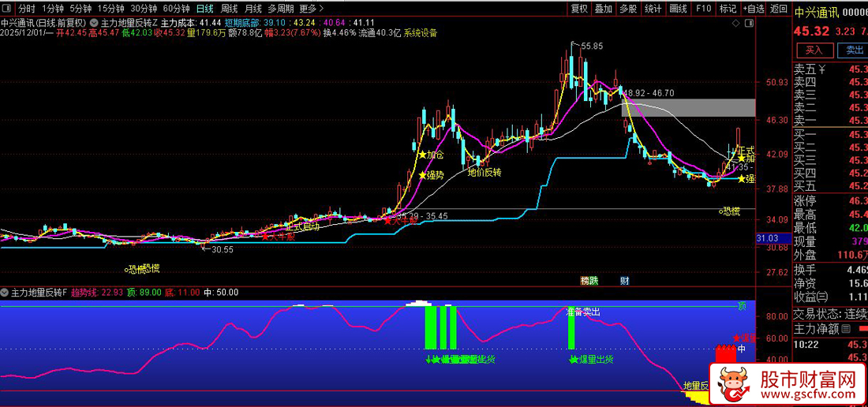
Task: Click the 交易状态 status row
Action: tap(830, 315)
